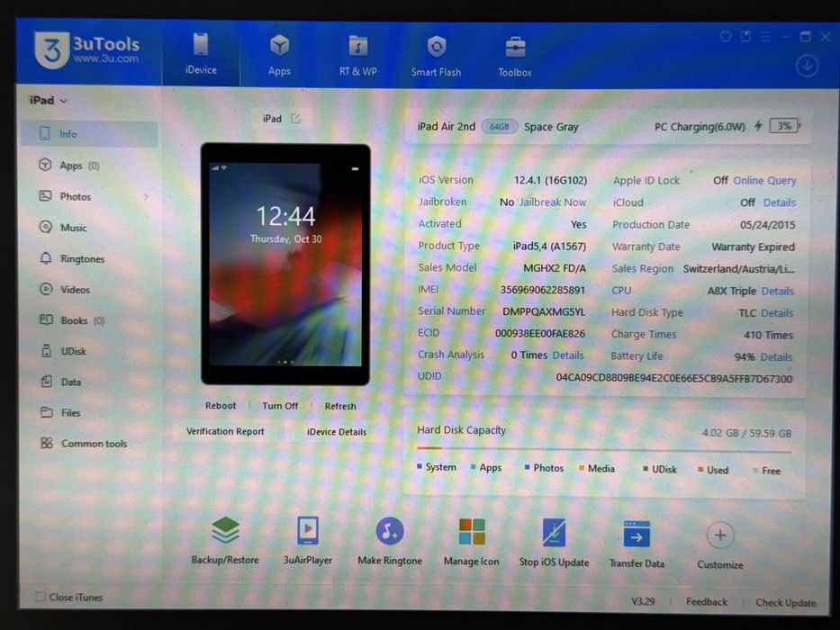Switch to the Apps tab
Screen dimensions: 840x630
pyautogui.click(x=279, y=55)
